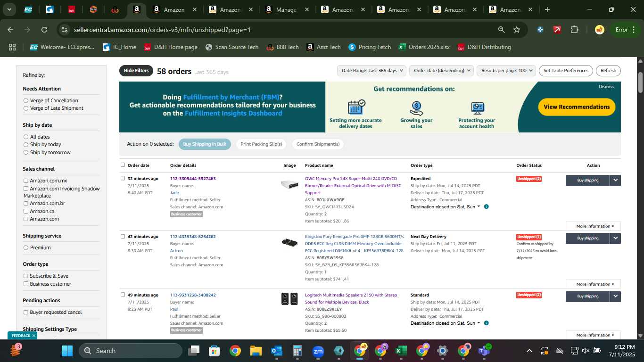Click the volume muted speaker icon
The image size is (644, 362).
pos(586,351)
